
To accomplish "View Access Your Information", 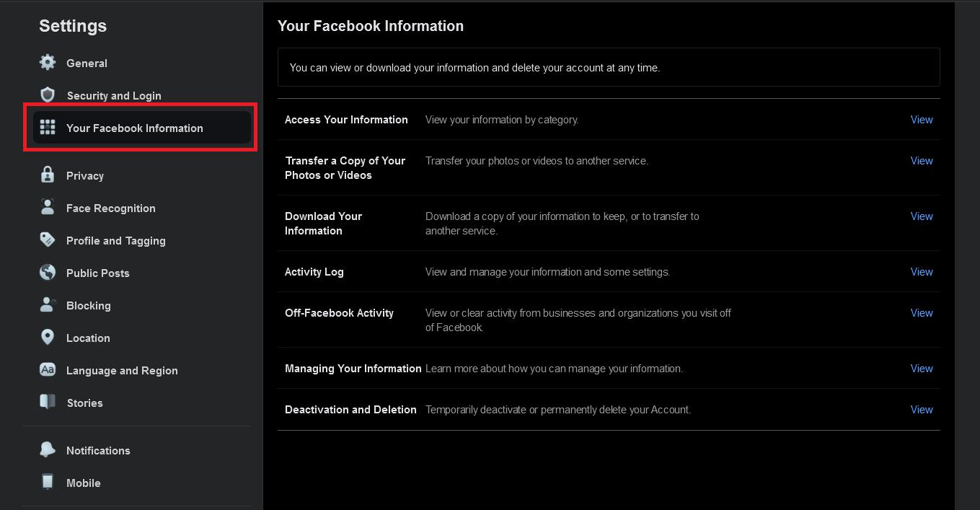I will coord(922,120).
